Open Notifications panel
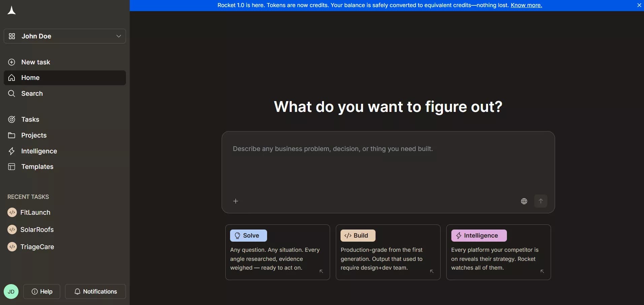This screenshot has height=305, width=644. [x=95, y=292]
